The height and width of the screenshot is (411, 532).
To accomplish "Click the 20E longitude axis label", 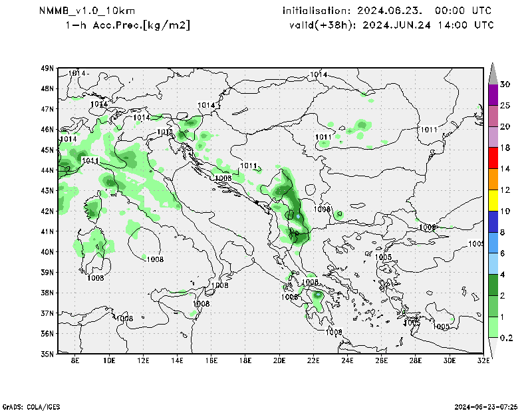I will point(279,360).
